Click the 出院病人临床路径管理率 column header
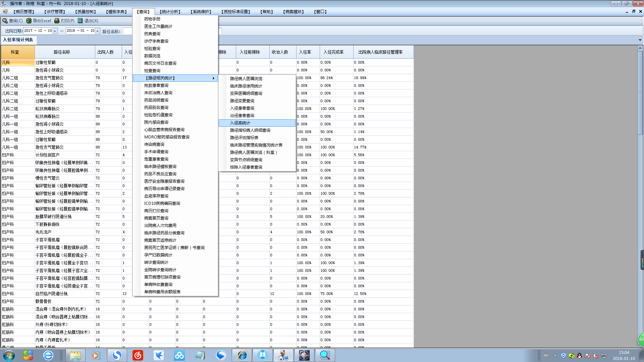The height and width of the screenshot is (362, 644). [380, 52]
